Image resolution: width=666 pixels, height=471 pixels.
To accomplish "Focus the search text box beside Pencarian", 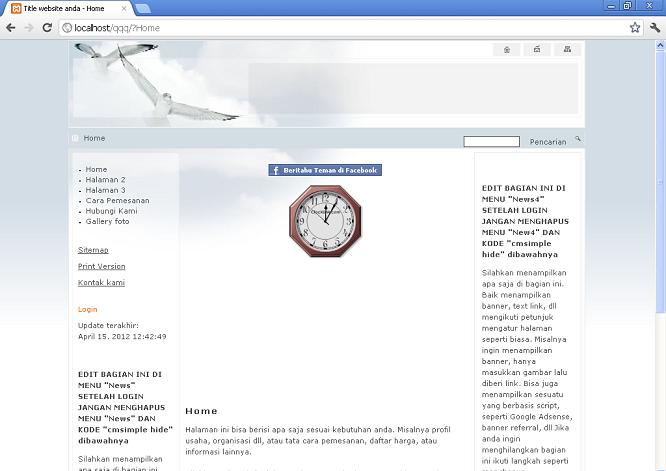I will pyautogui.click(x=491, y=141).
